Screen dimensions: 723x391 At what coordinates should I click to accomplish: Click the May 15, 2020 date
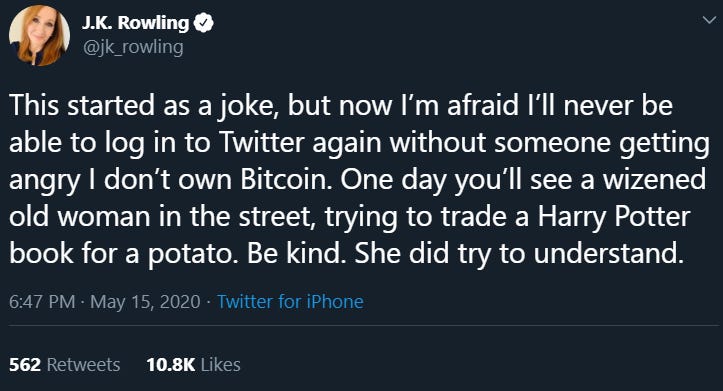coord(145,302)
